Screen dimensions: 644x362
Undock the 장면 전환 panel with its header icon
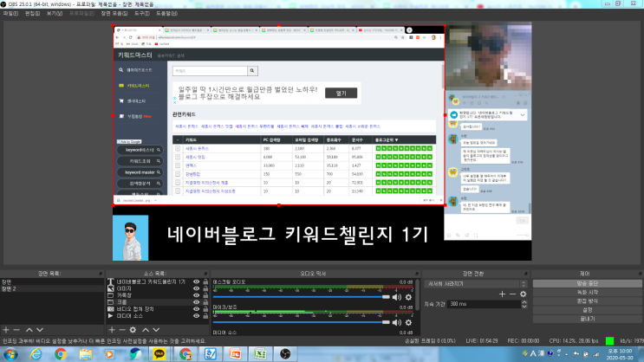point(526,274)
